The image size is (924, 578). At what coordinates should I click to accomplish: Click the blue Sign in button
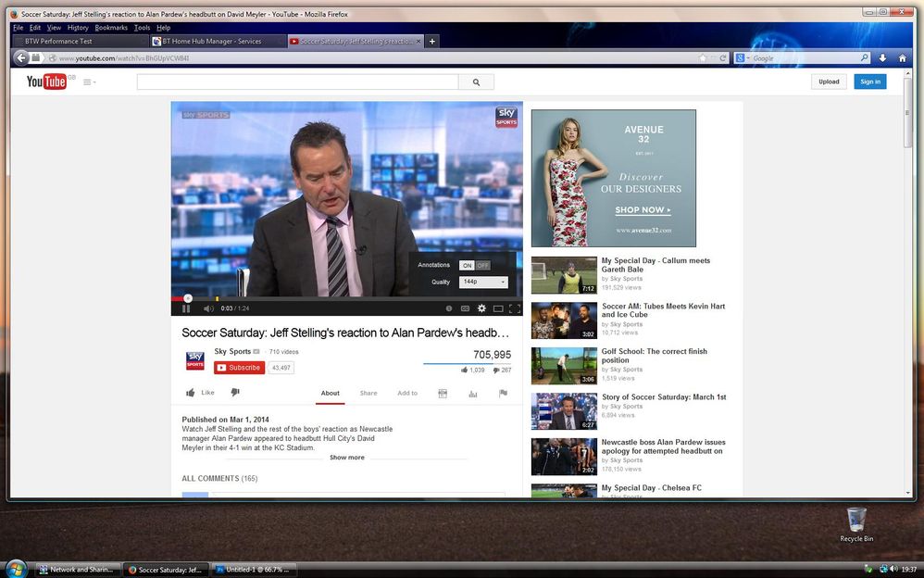pyautogui.click(x=869, y=82)
